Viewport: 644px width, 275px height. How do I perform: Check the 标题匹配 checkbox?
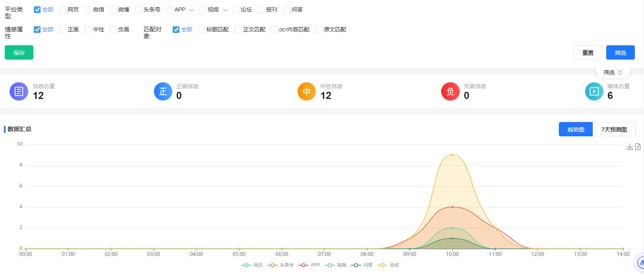coord(201,29)
